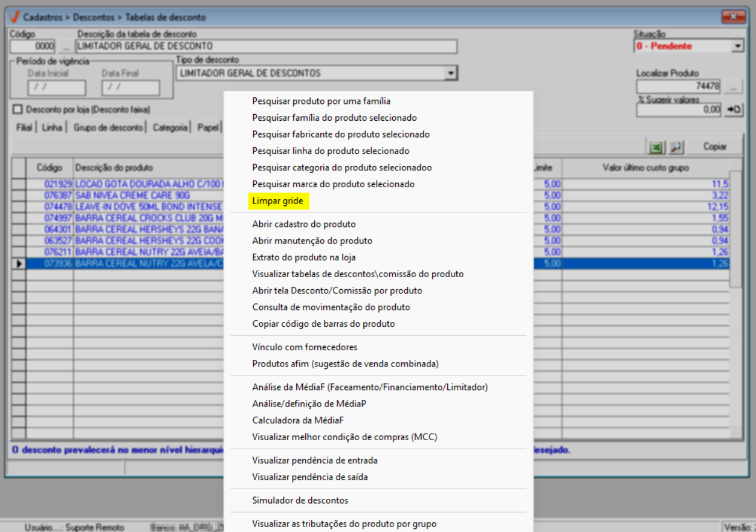Screen dimensions: 756x532
Task: Expand the Situação dropdown
Action: pyautogui.click(x=737, y=46)
